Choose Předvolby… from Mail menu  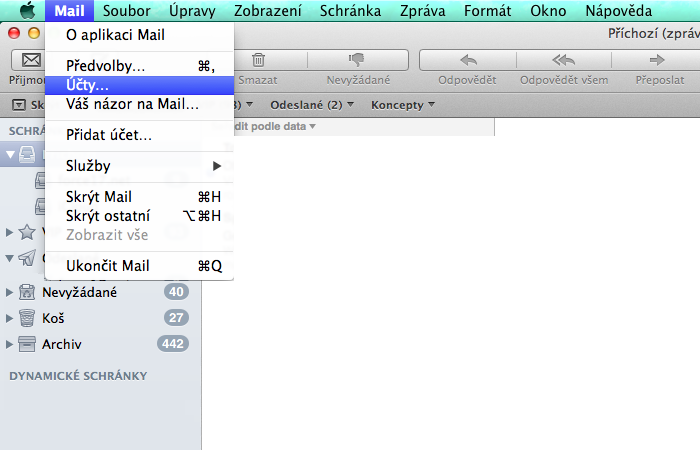(139, 66)
